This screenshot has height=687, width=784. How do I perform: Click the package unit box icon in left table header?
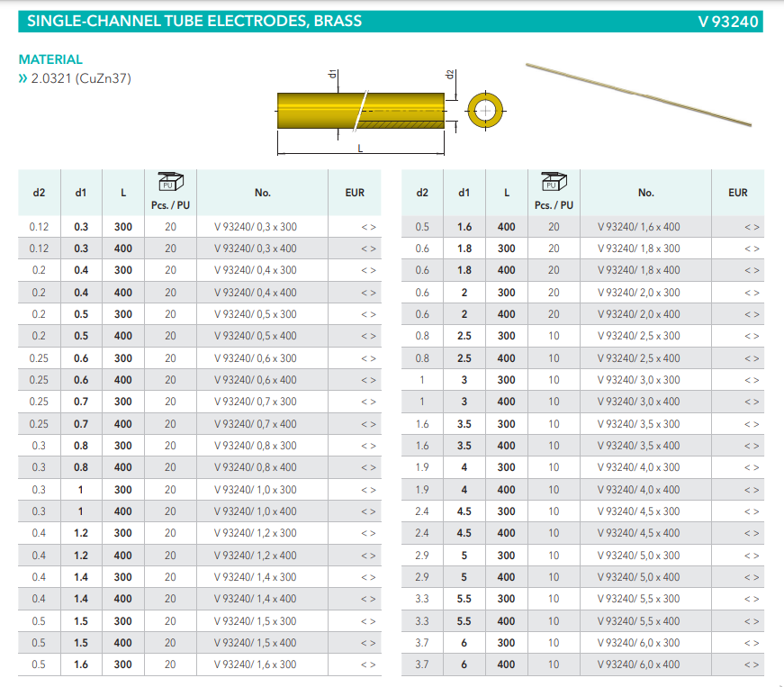pos(170,182)
